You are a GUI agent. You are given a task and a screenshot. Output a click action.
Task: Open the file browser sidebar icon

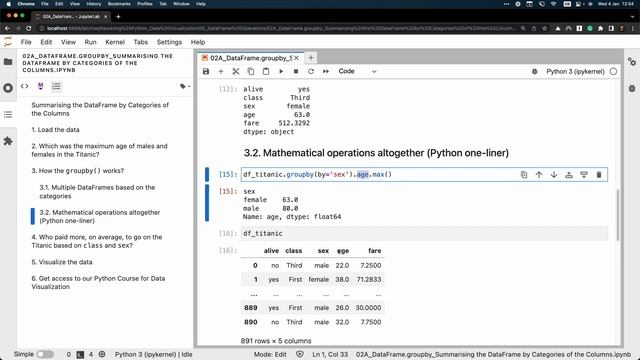tap(8, 62)
